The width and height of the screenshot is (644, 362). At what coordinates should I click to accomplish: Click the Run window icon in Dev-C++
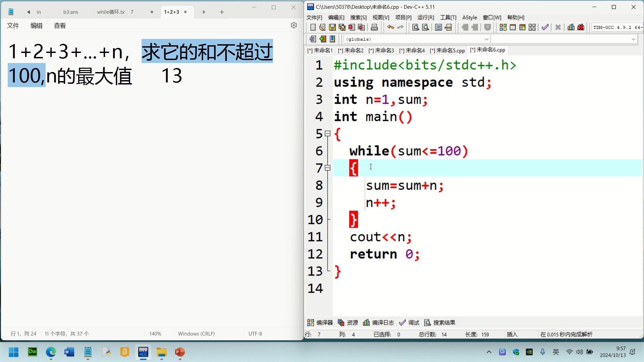513,27
